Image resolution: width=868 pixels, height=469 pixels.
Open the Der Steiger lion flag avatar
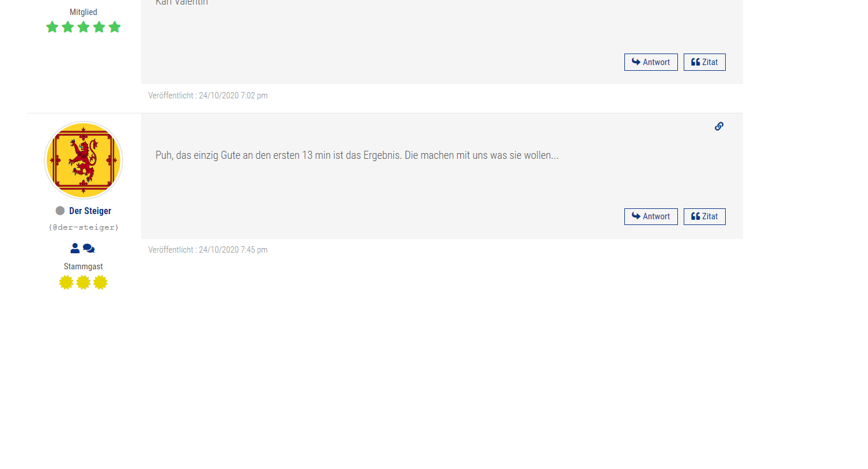point(84,160)
